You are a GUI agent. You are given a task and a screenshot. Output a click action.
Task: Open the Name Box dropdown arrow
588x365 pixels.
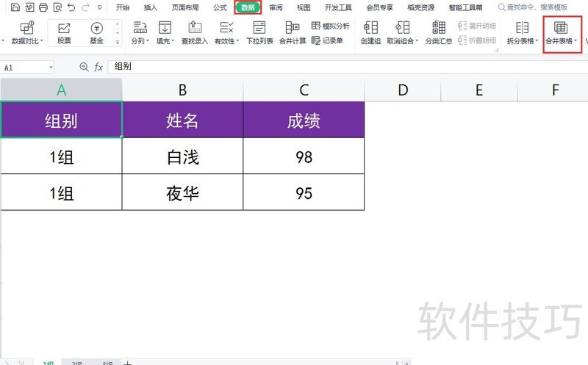click(51, 67)
